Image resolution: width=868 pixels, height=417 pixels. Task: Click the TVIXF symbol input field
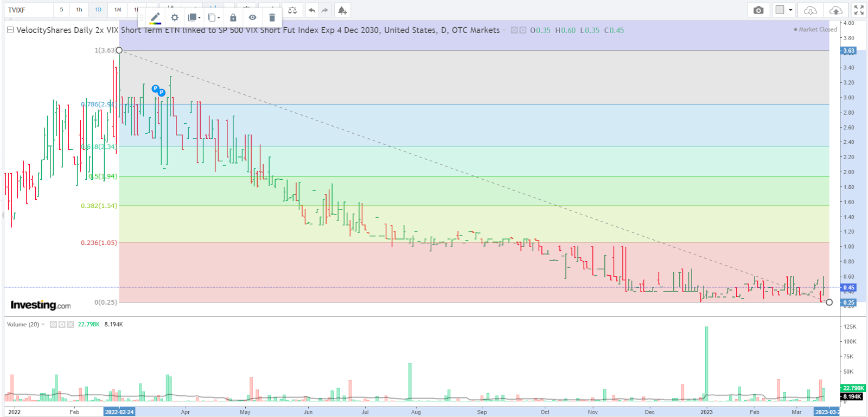coord(29,10)
